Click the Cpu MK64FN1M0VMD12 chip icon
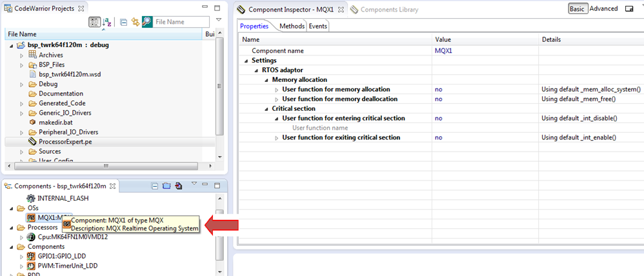Screen dimensions: 644x276 click(x=31, y=237)
